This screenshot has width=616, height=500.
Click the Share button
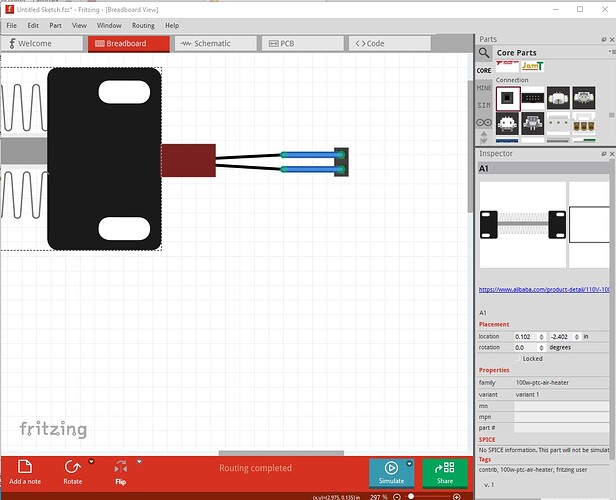444,472
